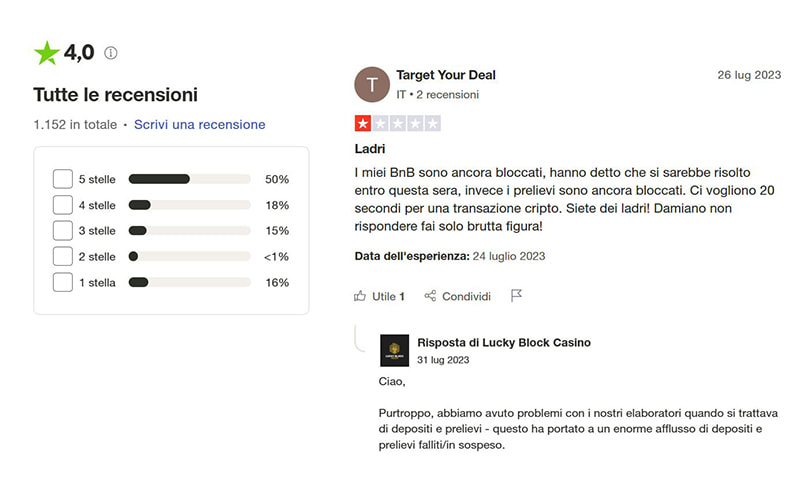Open the Target Your Deal reviewer profile
This screenshot has width=790, height=499.
coord(446,75)
